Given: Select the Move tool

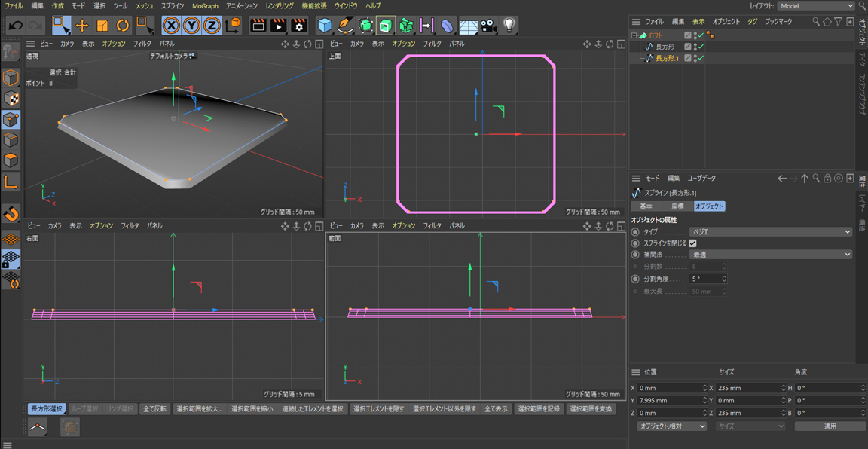Looking at the screenshot, I should pyautogui.click(x=82, y=26).
